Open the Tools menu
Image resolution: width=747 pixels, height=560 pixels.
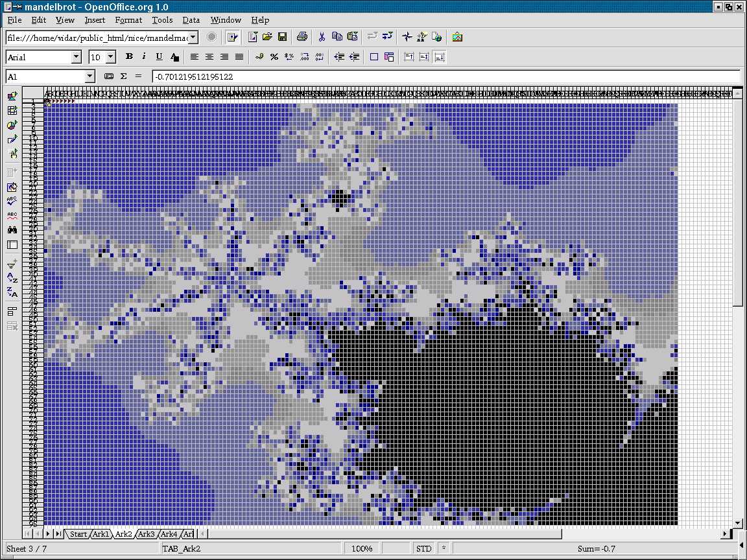pos(163,20)
